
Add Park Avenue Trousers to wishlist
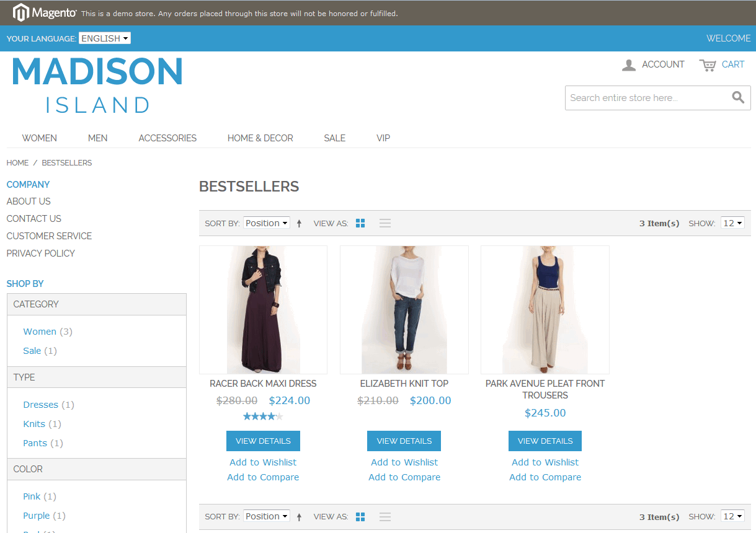pyautogui.click(x=545, y=462)
